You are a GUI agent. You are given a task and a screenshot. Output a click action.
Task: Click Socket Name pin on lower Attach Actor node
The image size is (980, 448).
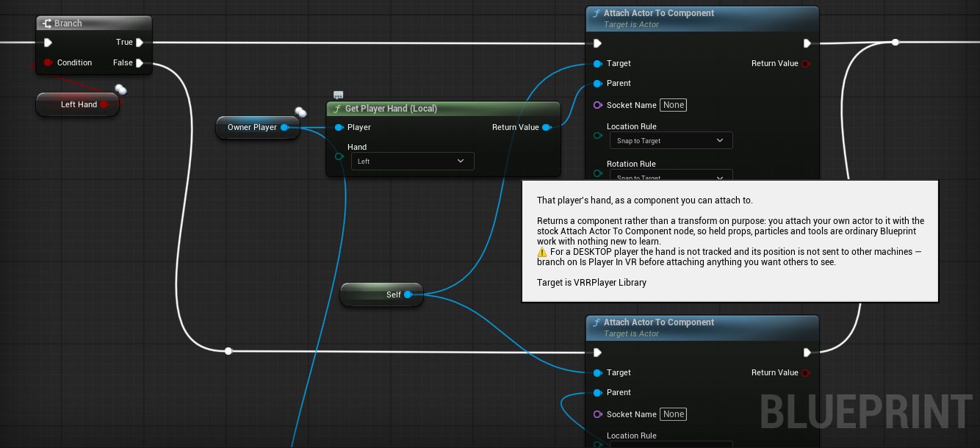[598, 414]
